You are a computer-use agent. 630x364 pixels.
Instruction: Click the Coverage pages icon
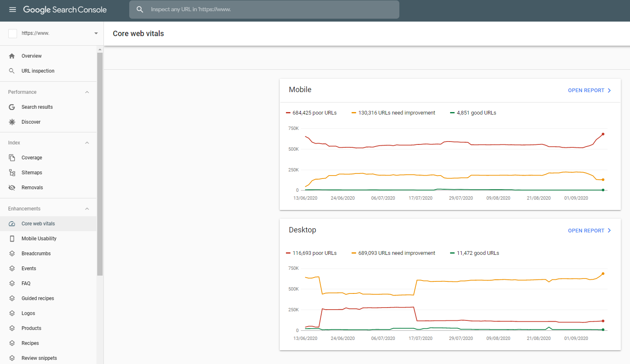(x=12, y=158)
